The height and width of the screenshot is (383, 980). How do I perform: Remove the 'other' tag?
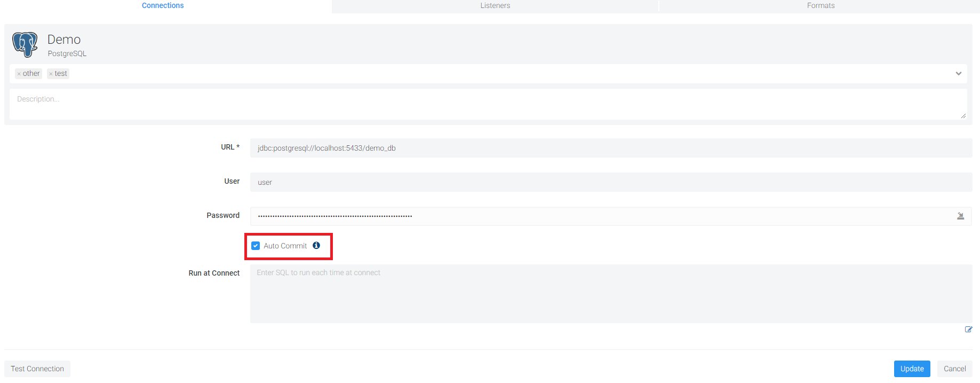[x=19, y=74]
